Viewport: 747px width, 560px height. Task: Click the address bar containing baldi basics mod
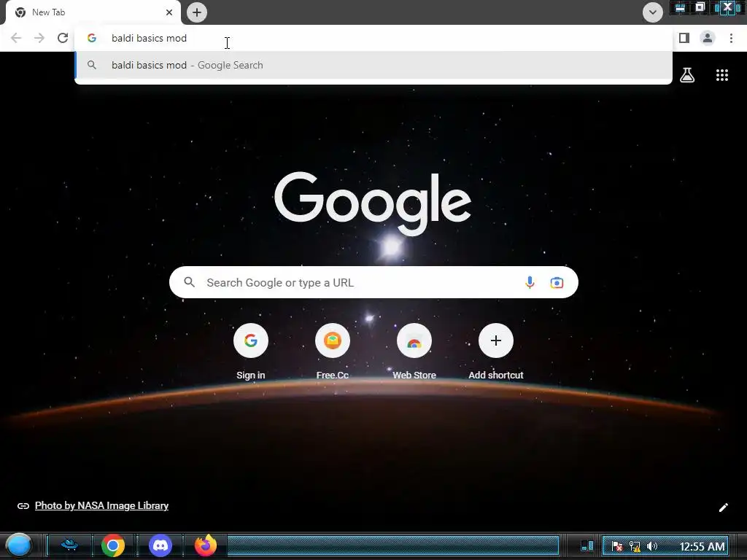click(373, 38)
